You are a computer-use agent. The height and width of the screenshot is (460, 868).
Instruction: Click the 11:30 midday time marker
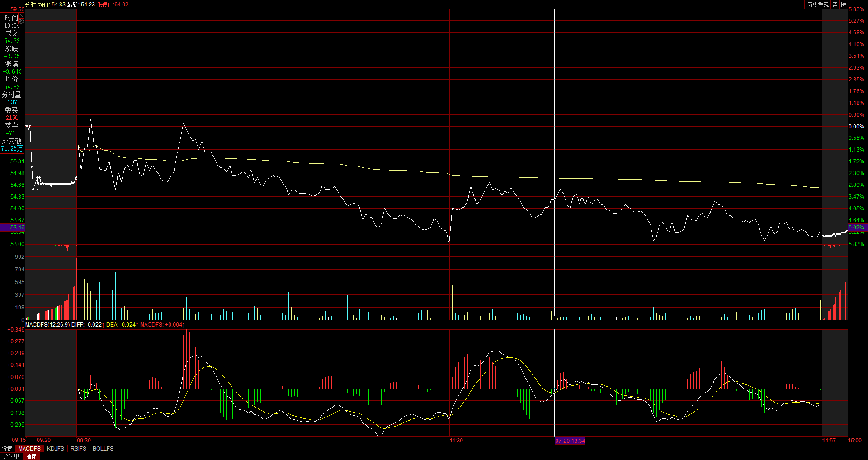click(456, 440)
